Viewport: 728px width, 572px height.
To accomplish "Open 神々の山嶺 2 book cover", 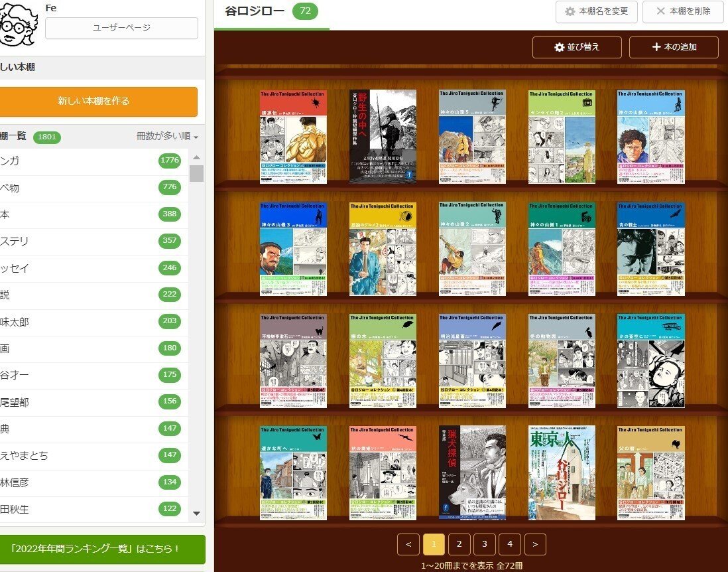I will (472, 249).
